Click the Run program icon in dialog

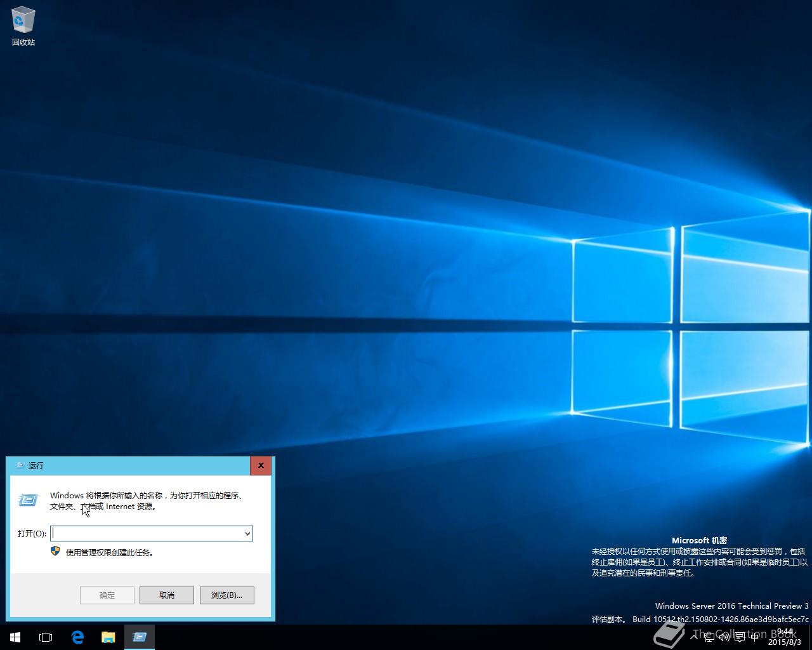[28, 500]
